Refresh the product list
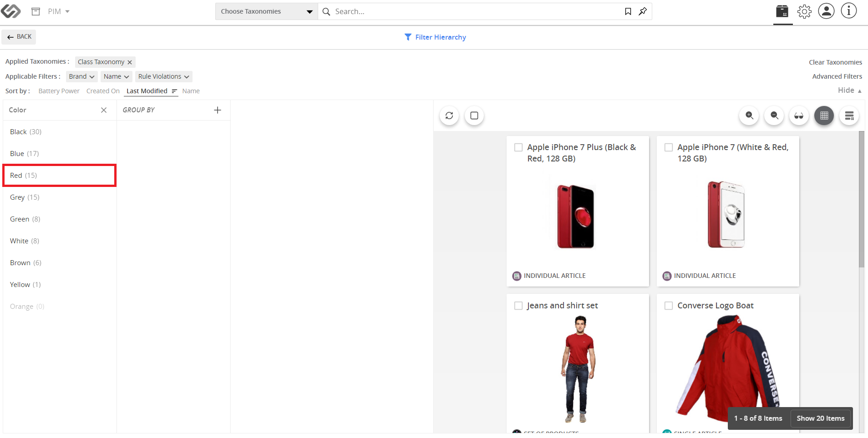The height and width of the screenshot is (438, 868). [x=449, y=116]
